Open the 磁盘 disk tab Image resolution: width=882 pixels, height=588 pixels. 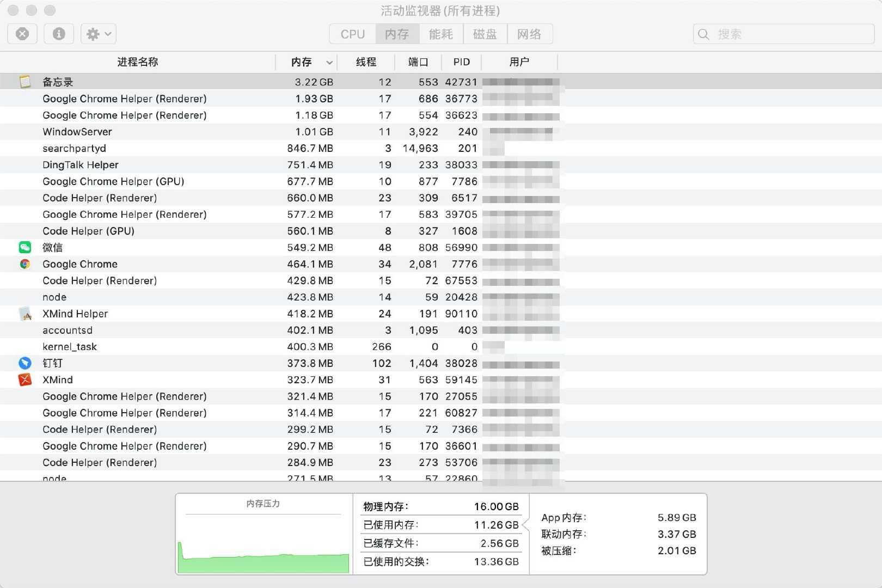(x=485, y=34)
